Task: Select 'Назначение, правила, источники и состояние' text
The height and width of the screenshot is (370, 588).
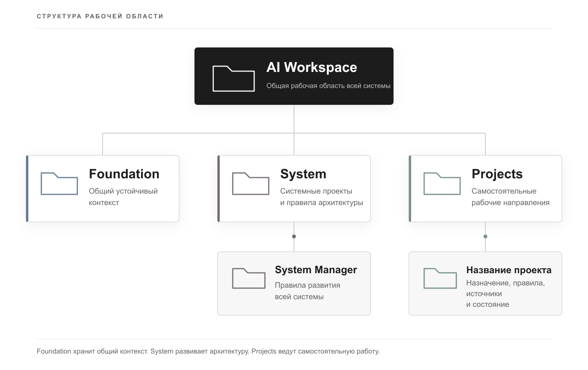Action: coord(505,293)
